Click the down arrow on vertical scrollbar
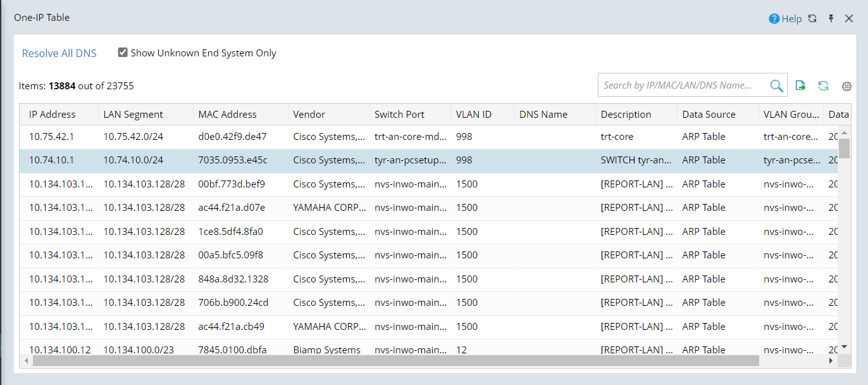 844,346
